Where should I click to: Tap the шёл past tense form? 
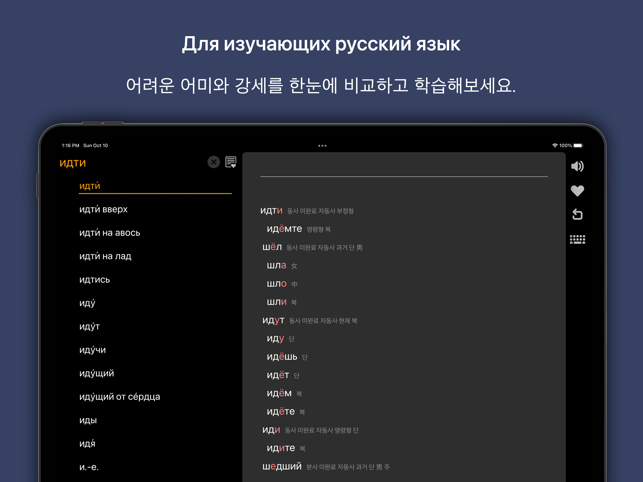click(272, 247)
